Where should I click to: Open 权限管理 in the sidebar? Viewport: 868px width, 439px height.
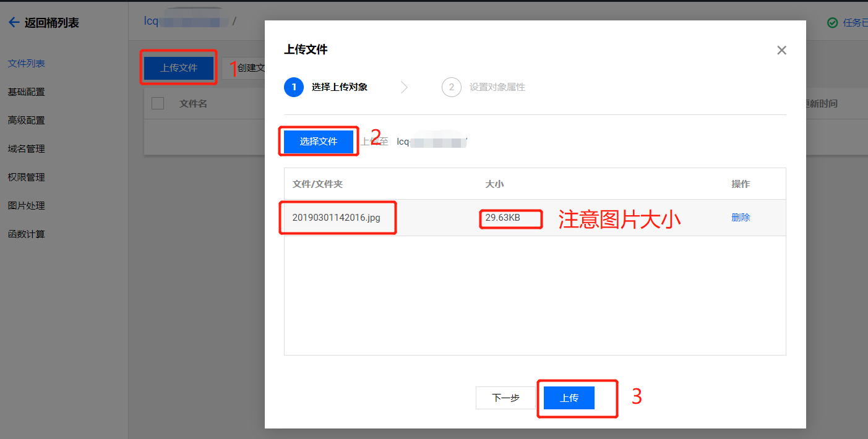[x=25, y=177]
